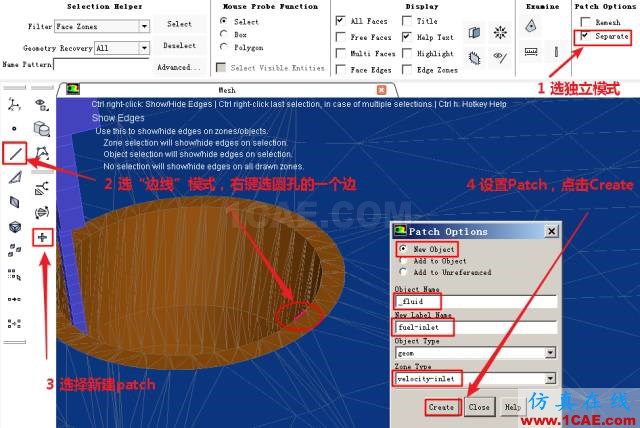Click the scattered small cubes icon
The width and height of the screenshot is (640, 428).
coord(14,250)
